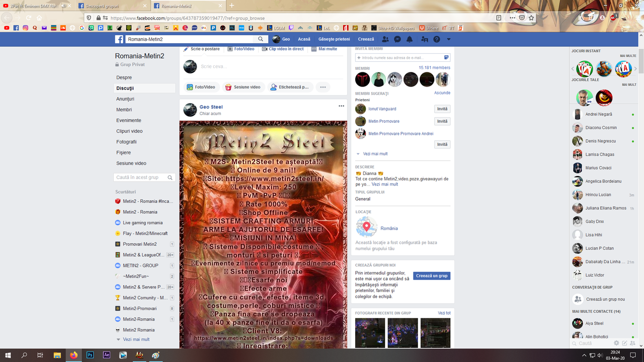Open the Help question mark icon
Screen dimensions: 644x362
437,39
